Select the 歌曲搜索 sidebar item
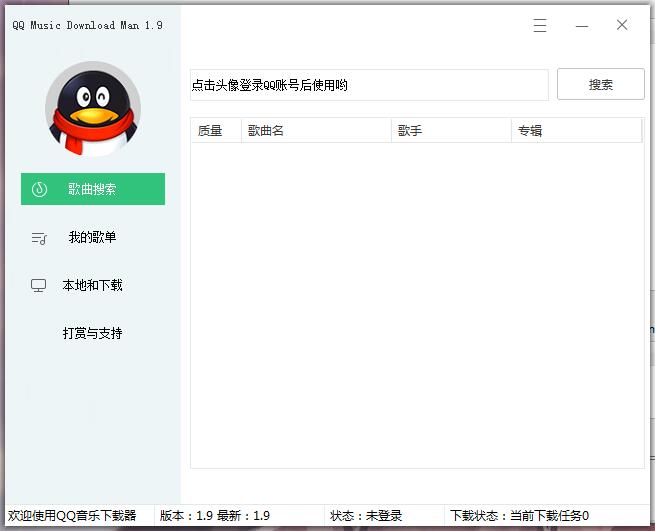 click(x=93, y=189)
